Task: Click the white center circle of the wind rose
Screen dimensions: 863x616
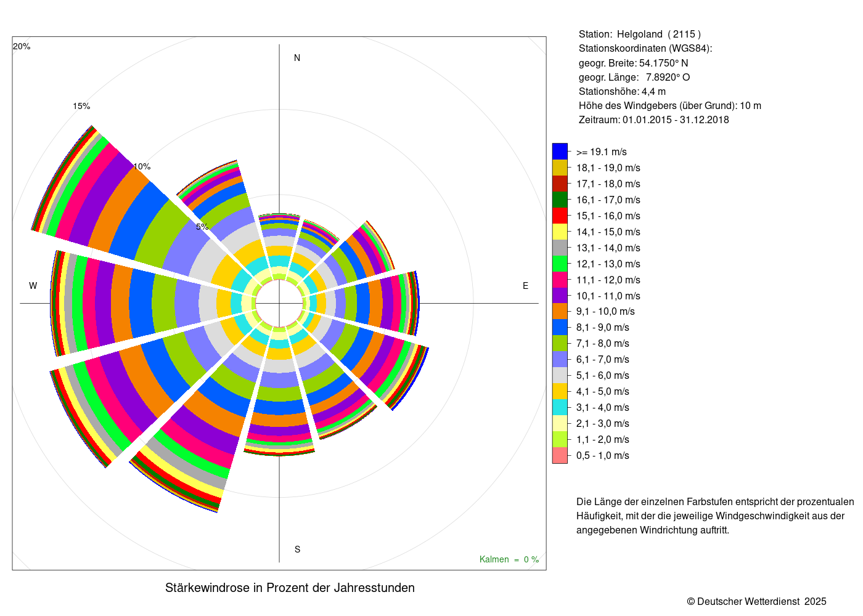Action: tap(279, 304)
